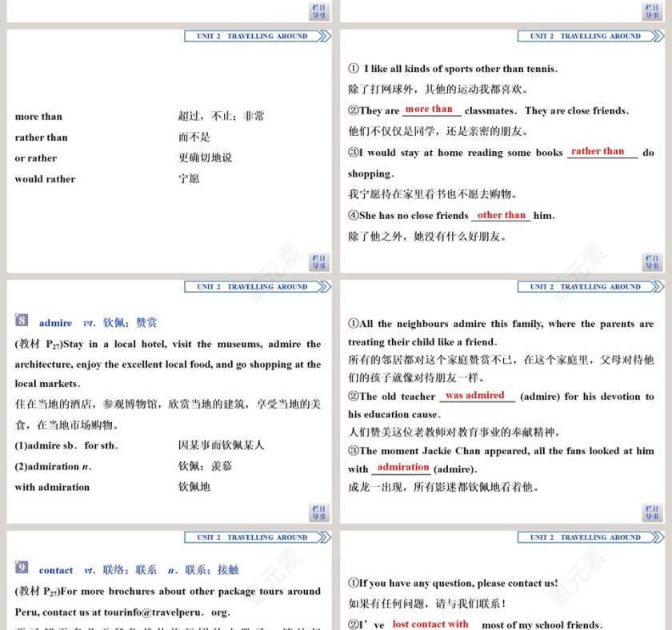
Task: Click the 栏目导引 icon near the top-right slide
Action: (654, 9)
